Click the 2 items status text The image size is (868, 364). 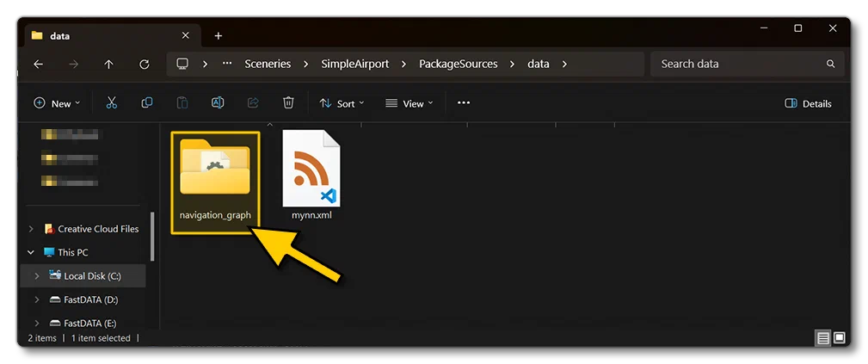coord(42,338)
